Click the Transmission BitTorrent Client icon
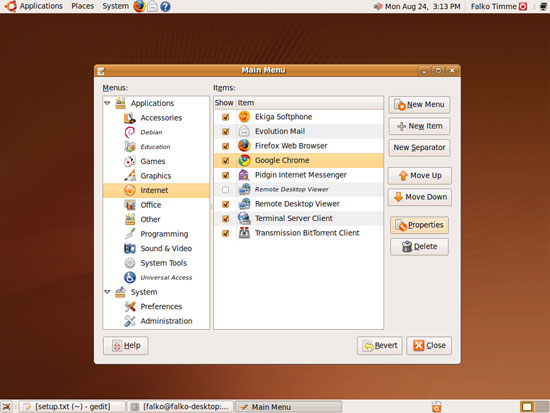This screenshot has width=550, height=413. pos(244,233)
